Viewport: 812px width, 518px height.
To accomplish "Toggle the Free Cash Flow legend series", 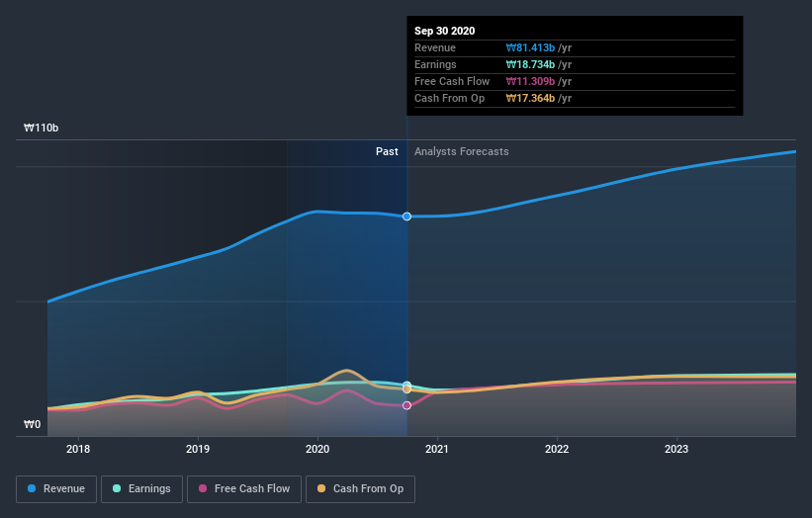I will click(244, 489).
